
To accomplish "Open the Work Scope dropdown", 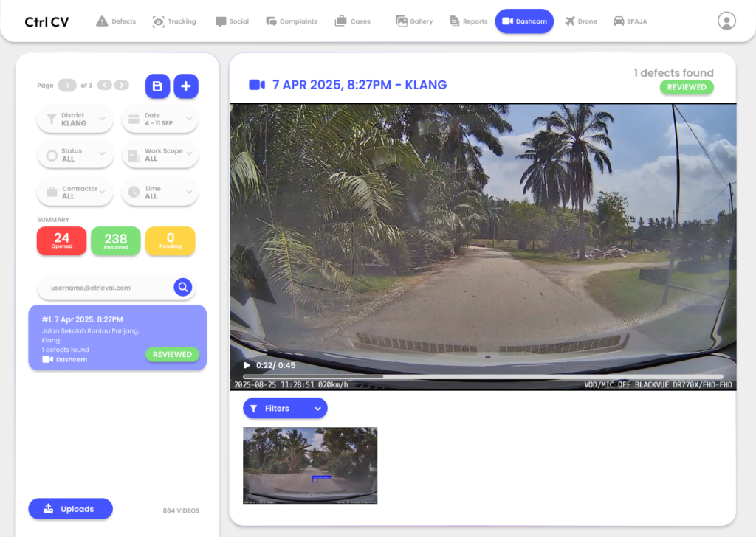I will pos(159,155).
